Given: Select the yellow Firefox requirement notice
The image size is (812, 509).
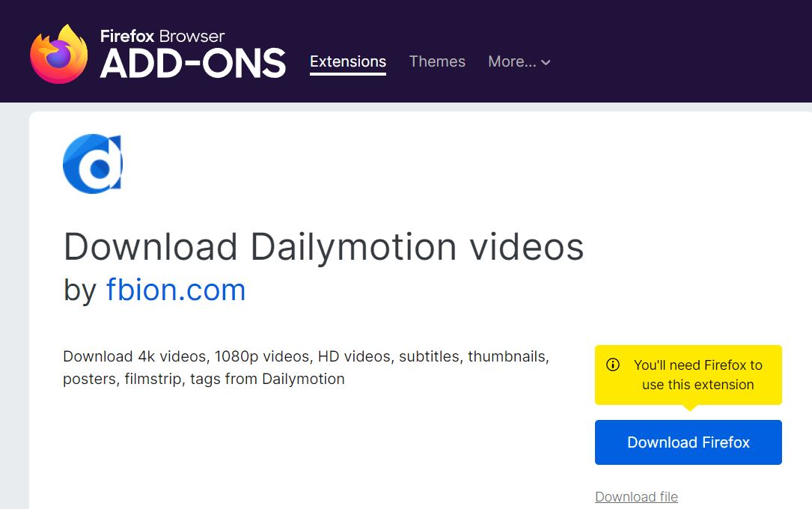Looking at the screenshot, I should coord(688,374).
